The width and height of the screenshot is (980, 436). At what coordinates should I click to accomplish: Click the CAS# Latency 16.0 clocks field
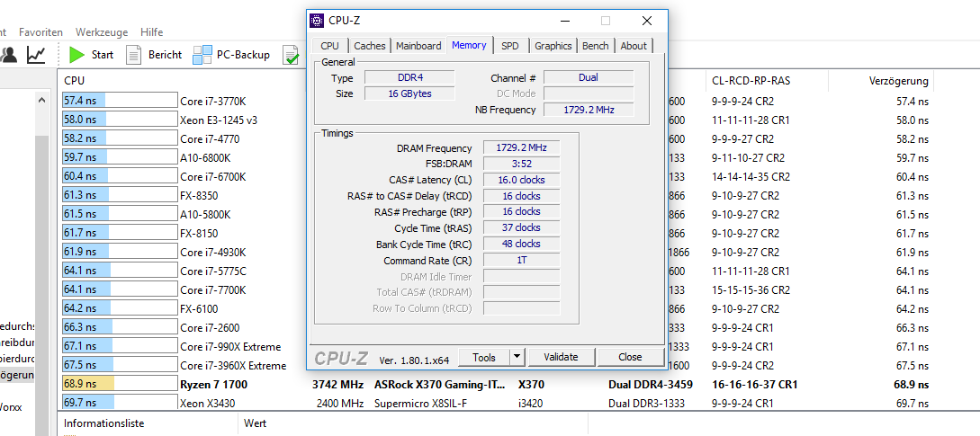tap(521, 180)
